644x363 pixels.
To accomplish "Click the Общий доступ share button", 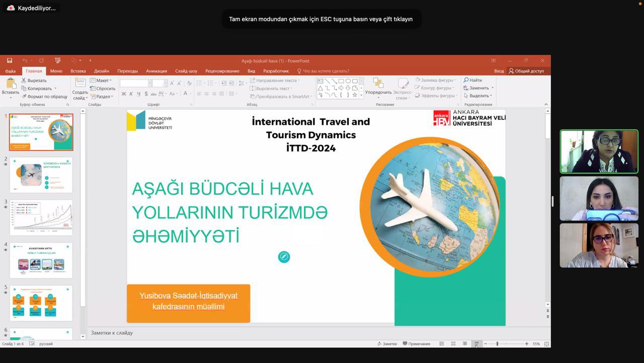I will point(526,71).
